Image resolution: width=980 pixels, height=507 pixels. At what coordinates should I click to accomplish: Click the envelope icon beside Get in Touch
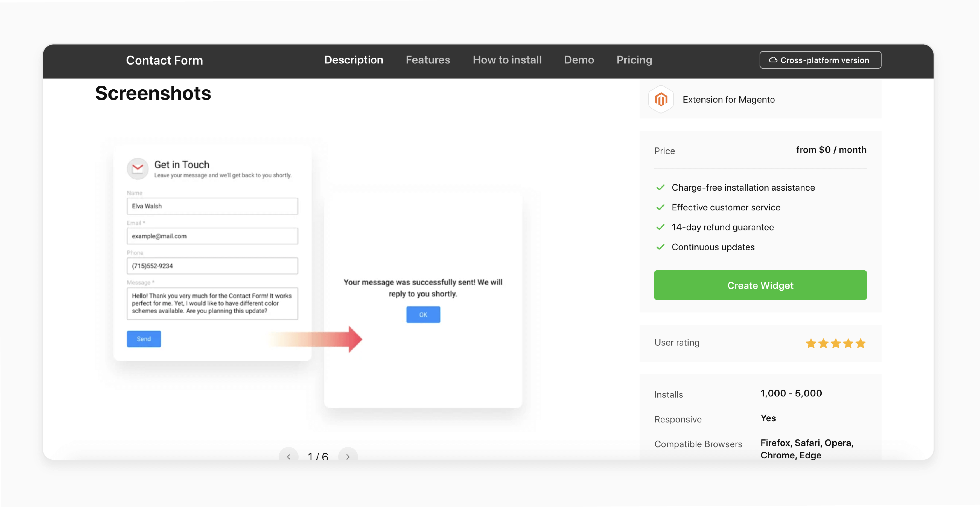(137, 168)
